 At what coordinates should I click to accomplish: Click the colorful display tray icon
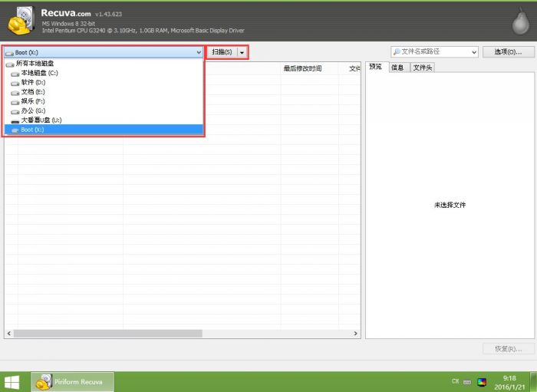[482, 381]
